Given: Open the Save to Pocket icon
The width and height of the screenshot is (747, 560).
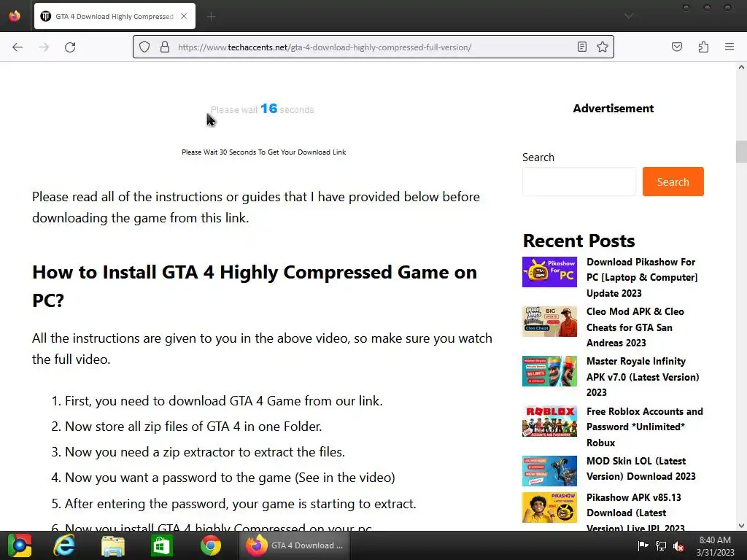Looking at the screenshot, I should pyautogui.click(x=677, y=47).
